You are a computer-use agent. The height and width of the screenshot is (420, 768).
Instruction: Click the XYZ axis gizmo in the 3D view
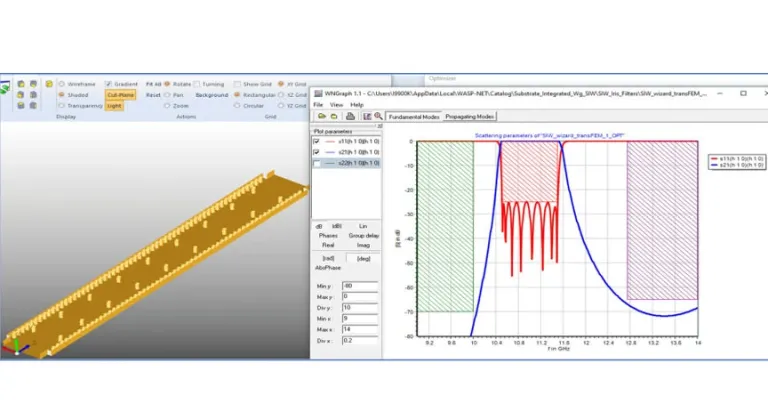point(16,346)
